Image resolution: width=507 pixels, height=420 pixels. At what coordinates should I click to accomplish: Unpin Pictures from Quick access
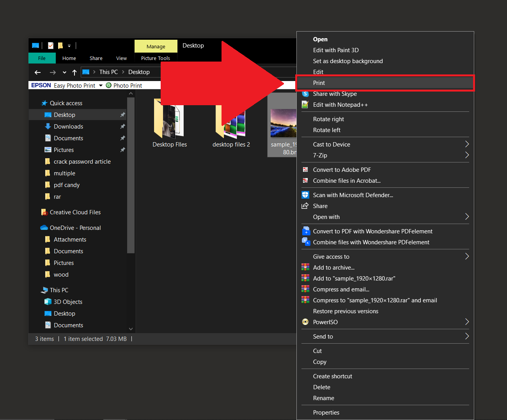(122, 150)
